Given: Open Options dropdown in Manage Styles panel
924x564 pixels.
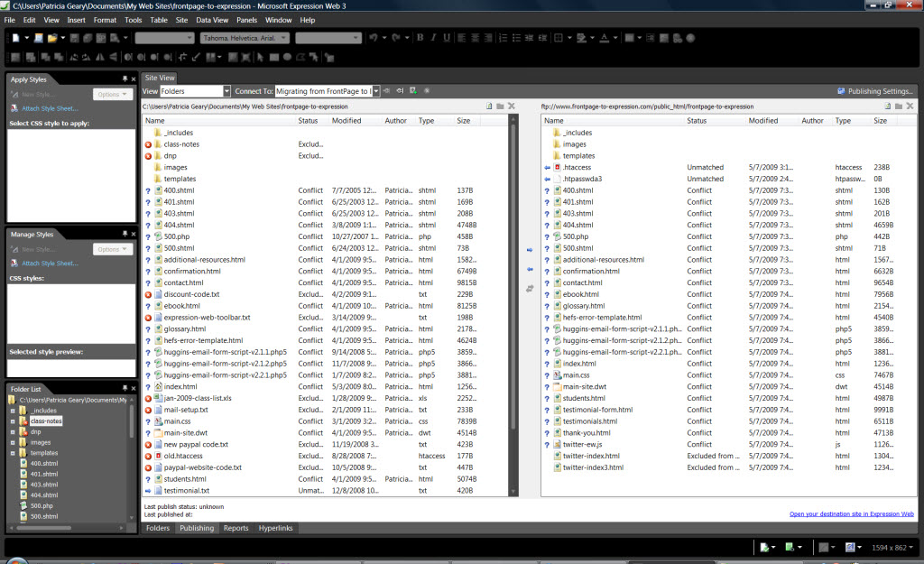Looking at the screenshot, I should [x=113, y=249].
